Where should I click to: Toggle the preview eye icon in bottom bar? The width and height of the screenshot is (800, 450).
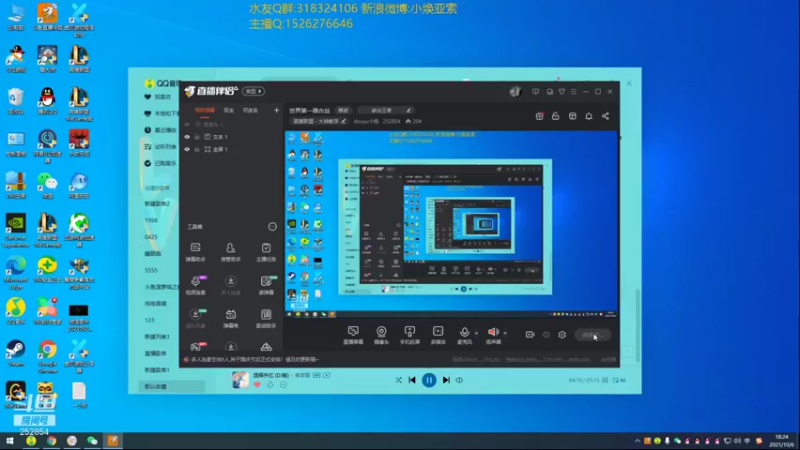(x=546, y=335)
